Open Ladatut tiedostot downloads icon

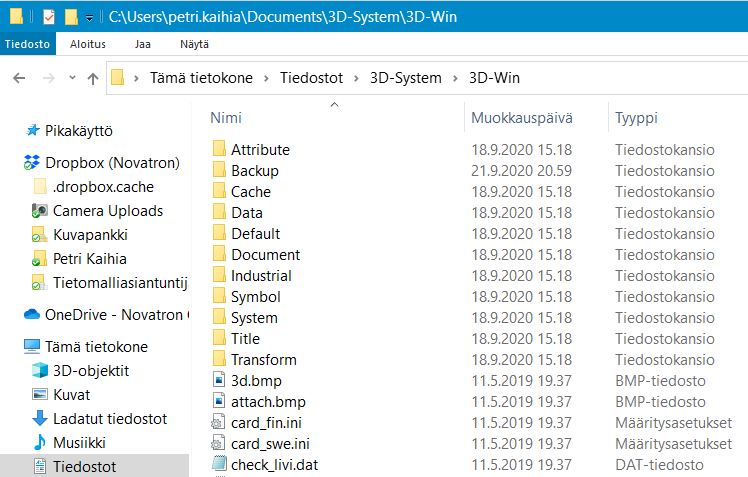pyautogui.click(x=40, y=419)
